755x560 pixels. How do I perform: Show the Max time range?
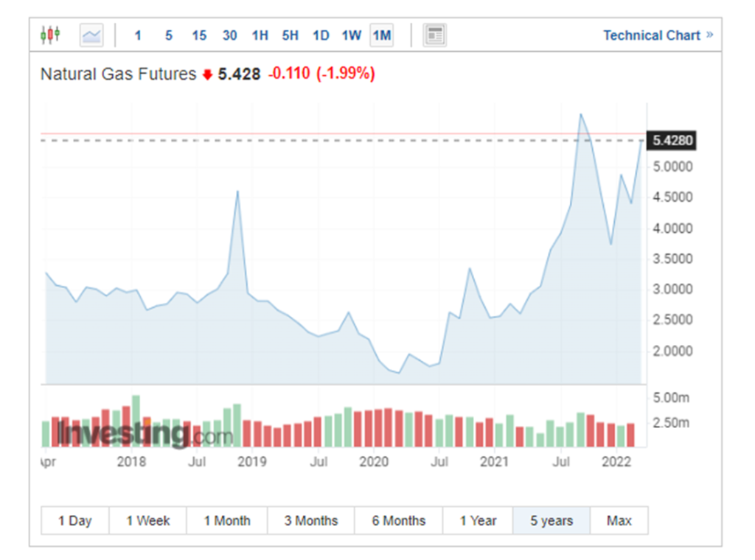(x=619, y=520)
